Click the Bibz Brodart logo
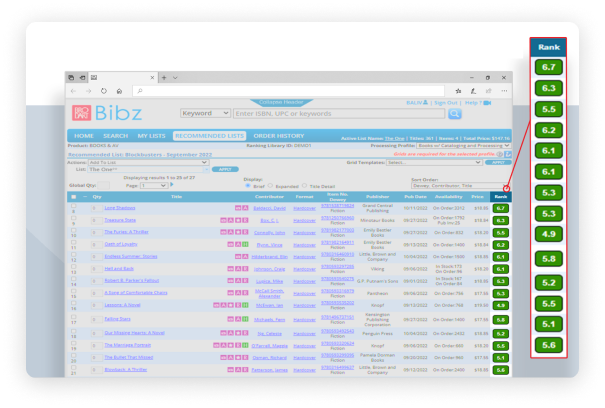 point(107,113)
